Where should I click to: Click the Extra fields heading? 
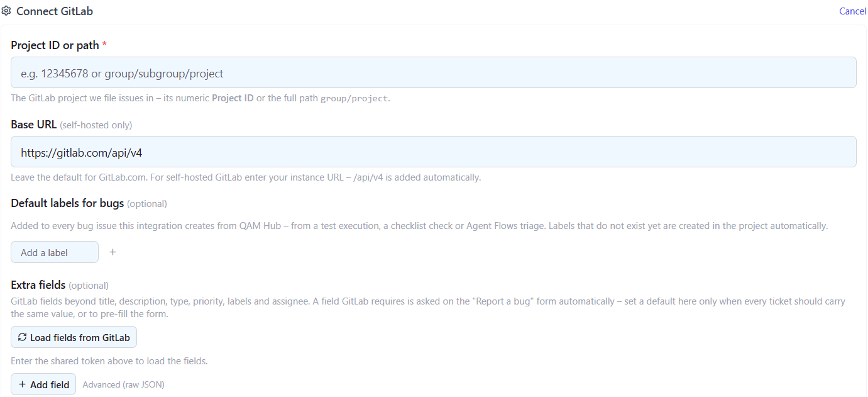pos(38,285)
